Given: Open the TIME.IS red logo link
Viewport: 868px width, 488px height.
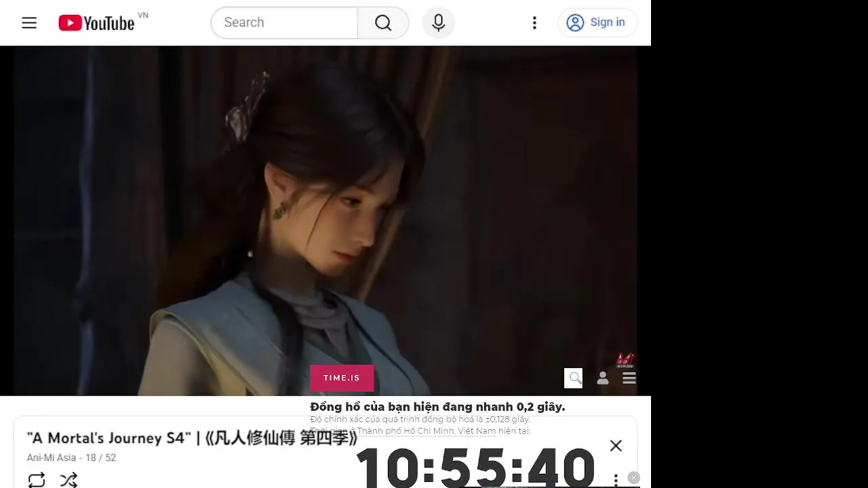Looking at the screenshot, I should (x=342, y=378).
